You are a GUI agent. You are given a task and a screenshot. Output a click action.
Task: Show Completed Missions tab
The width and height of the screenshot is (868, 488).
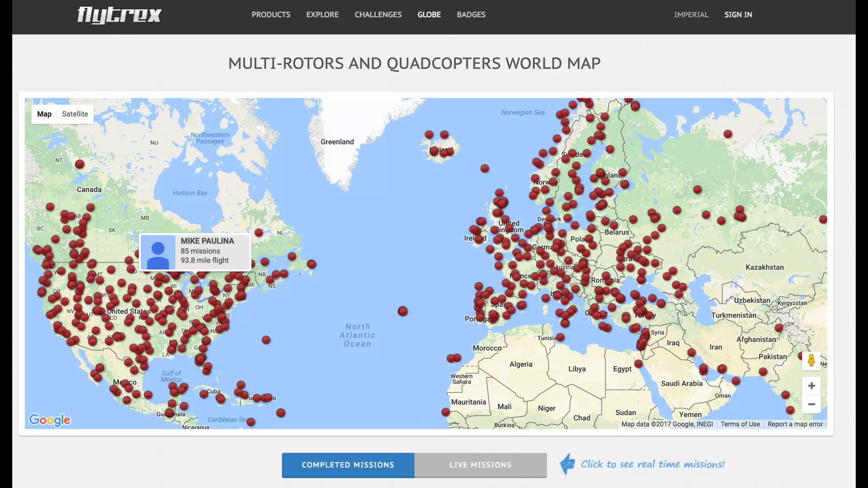(348, 465)
